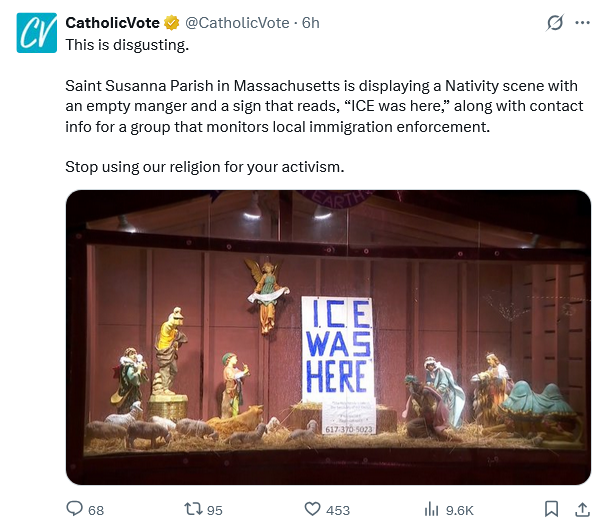Click the 9.6K views count
Screen dimensions: 609x530
pyautogui.click(x=460, y=510)
